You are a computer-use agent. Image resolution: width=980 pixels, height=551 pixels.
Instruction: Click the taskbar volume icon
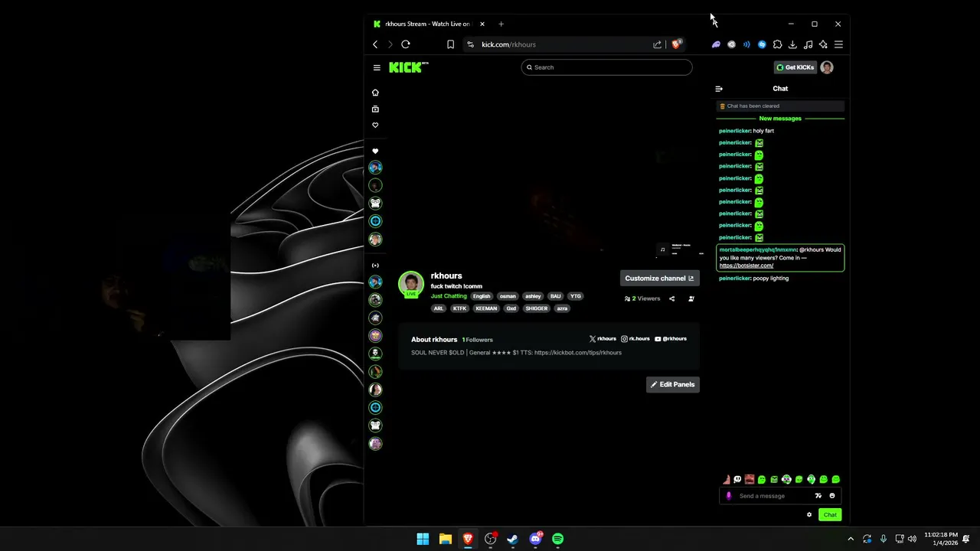click(x=912, y=539)
